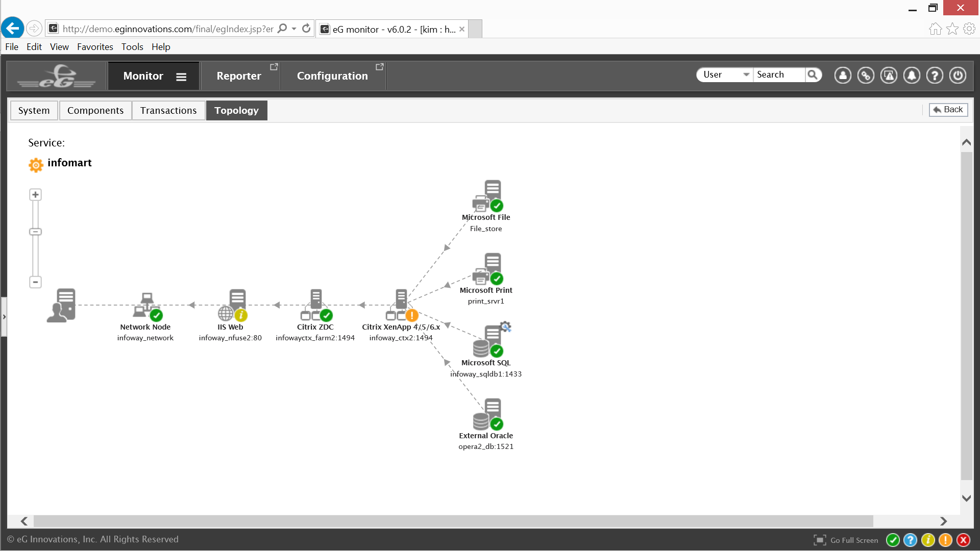Click the Microsoft SQL database node icon
Screen dimensions: 980x551
(487, 342)
